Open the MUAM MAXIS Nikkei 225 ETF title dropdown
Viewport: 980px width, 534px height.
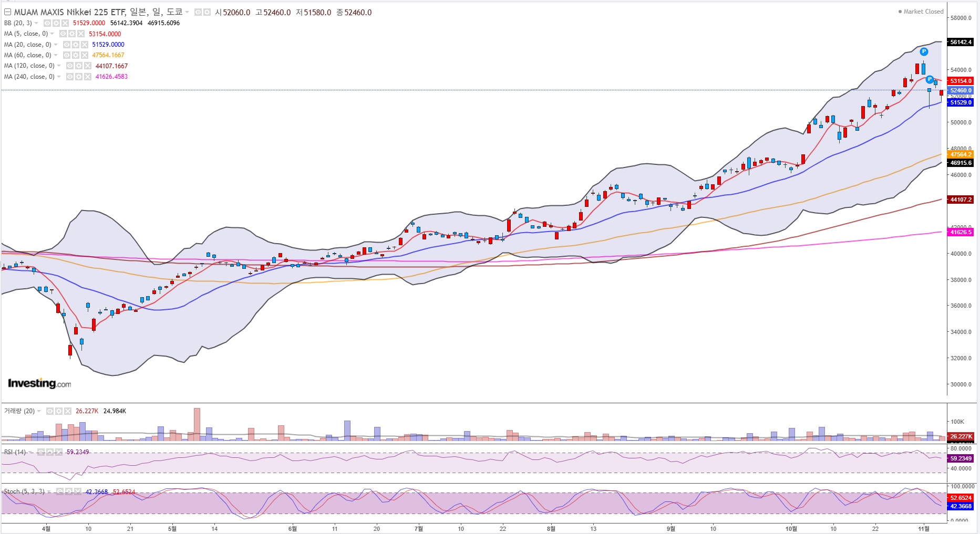point(187,12)
